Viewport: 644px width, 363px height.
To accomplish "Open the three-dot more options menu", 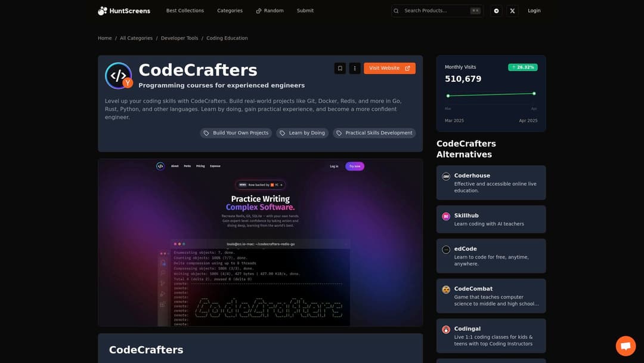I will [x=354, y=68].
